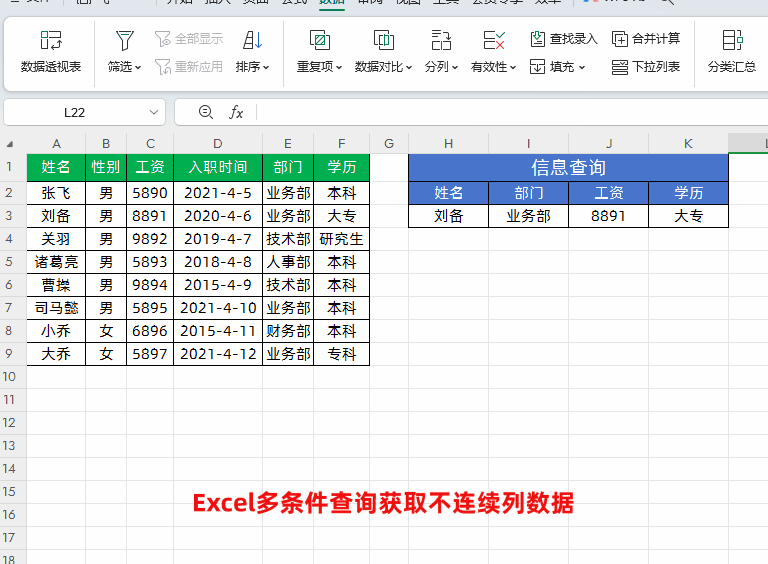The height and width of the screenshot is (564, 768).
Task: Click the 有效性 validation icon
Action: tap(494, 40)
